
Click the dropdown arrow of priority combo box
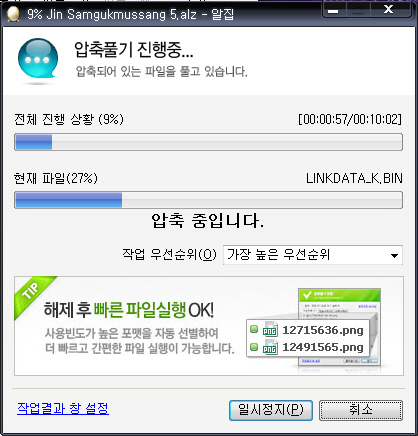tap(394, 256)
